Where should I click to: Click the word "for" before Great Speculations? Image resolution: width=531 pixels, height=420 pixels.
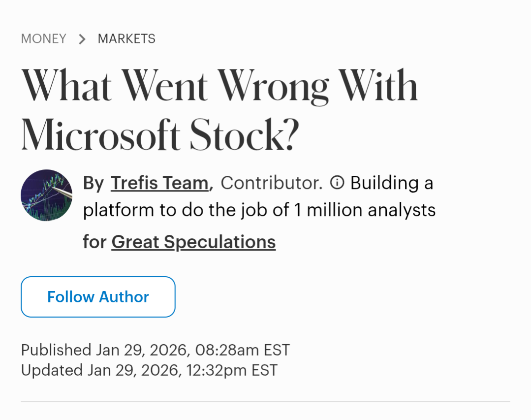tap(94, 242)
